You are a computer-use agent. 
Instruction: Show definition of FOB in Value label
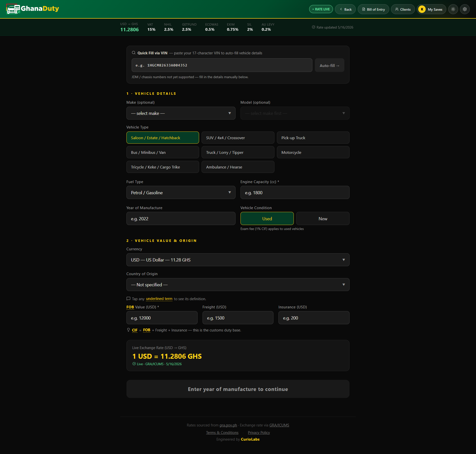pyautogui.click(x=130, y=307)
